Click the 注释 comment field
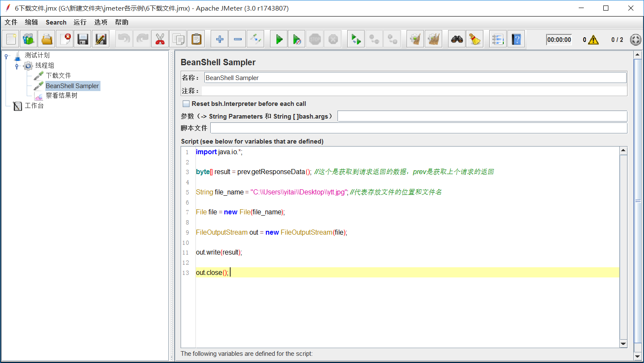The image size is (644, 363). pos(414,91)
